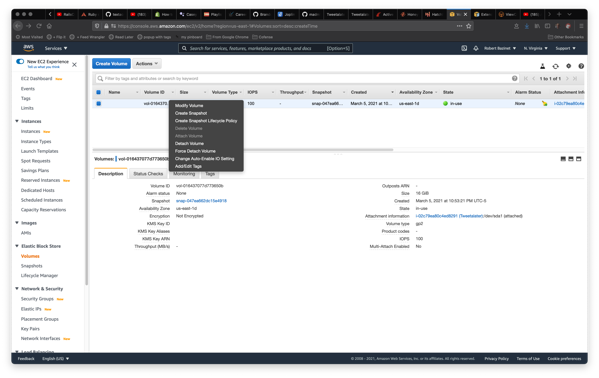Image resolution: width=599 pixels, height=378 pixels.
Task: Switch to the Description tab
Action: tap(111, 174)
